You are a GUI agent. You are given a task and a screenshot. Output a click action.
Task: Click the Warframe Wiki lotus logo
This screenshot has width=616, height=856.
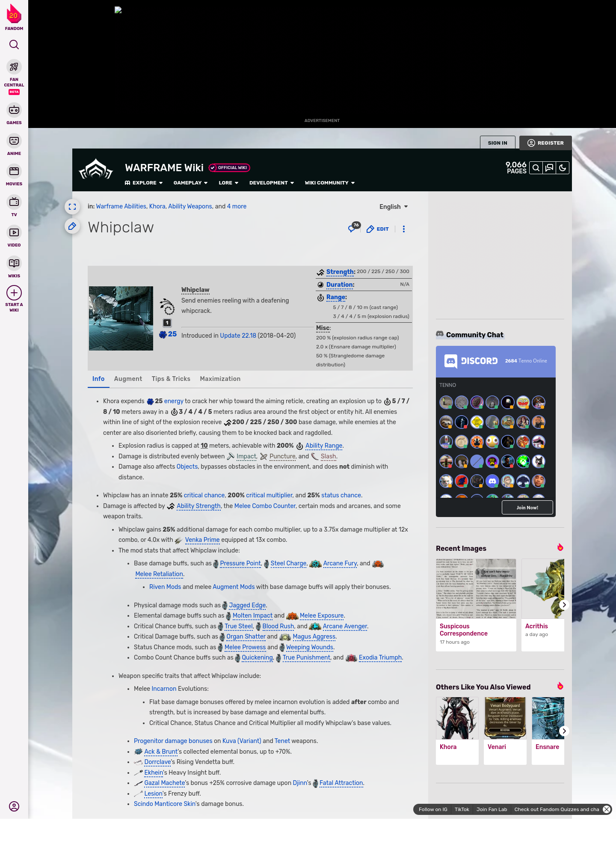[x=96, y=169]
